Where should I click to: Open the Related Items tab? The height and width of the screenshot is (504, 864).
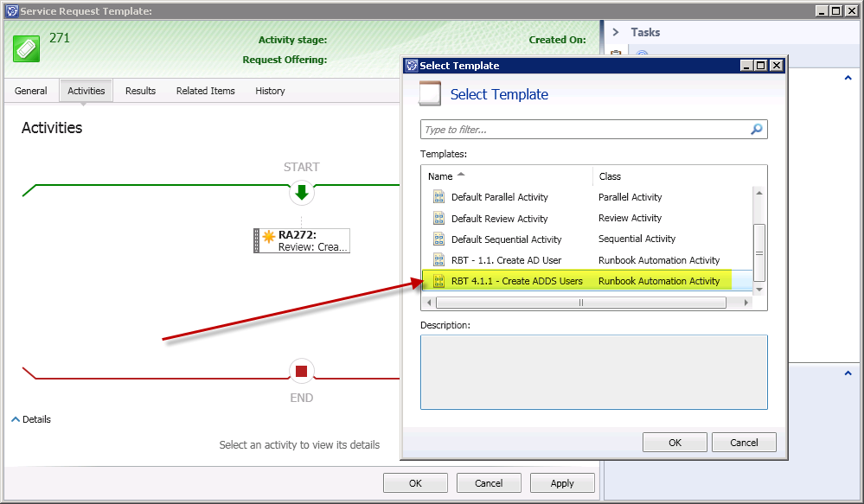point(205,91)
